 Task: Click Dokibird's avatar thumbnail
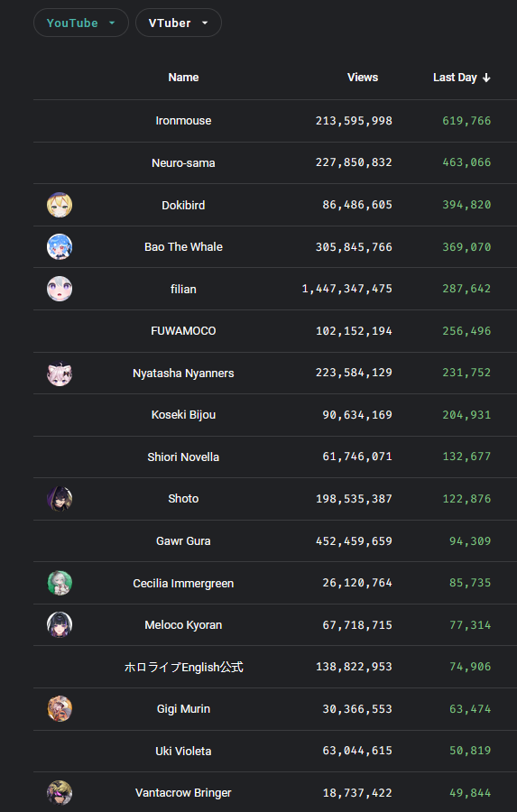pyautogui.click(x=60, y=205)
